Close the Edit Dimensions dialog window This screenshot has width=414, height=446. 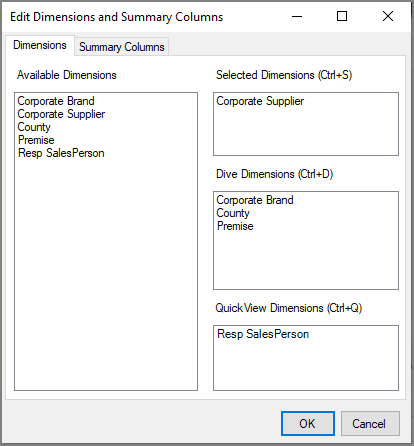pyautogui.click(x=388, y=16)
